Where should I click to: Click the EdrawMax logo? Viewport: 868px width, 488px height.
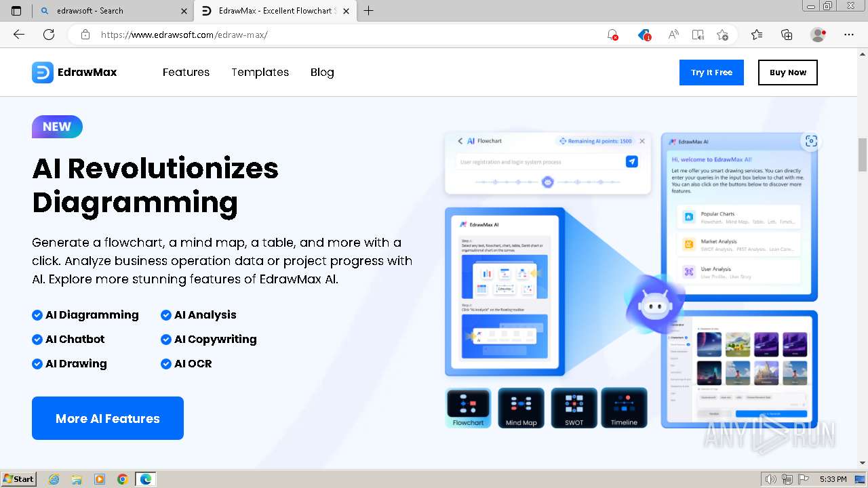point(75,73)
